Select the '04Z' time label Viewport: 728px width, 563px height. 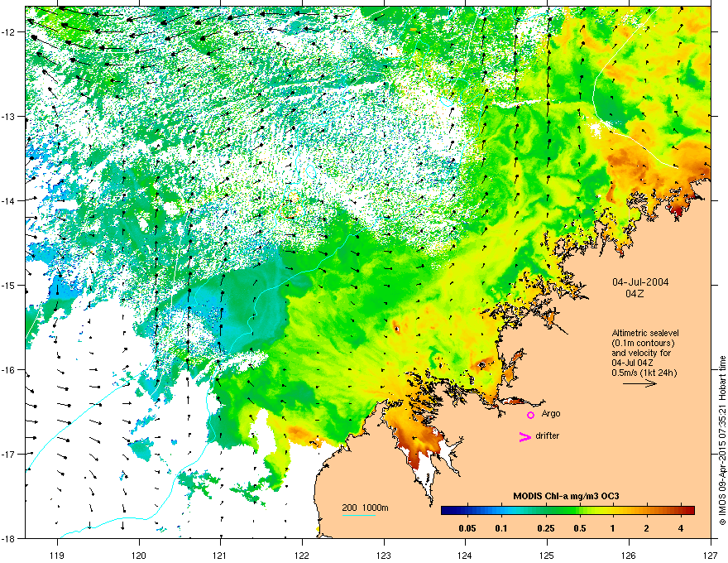635,294
